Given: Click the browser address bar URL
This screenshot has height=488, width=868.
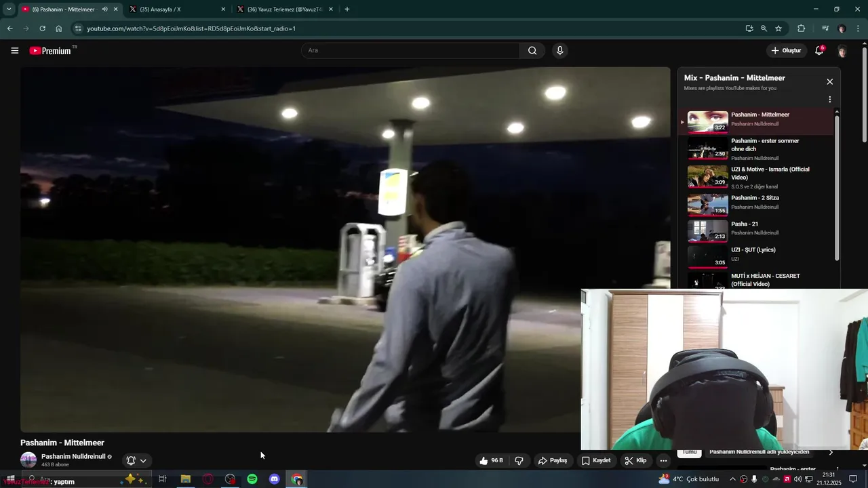Looking at the screenshot, I should coord(191,28).
